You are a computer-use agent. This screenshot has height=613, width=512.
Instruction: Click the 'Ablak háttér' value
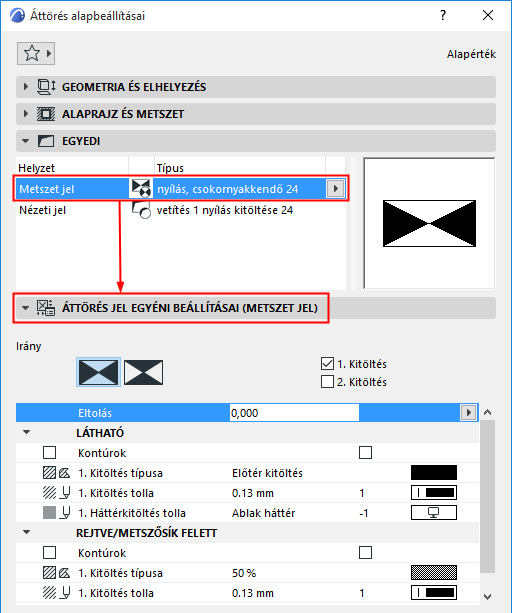click(x=263, y=513)
